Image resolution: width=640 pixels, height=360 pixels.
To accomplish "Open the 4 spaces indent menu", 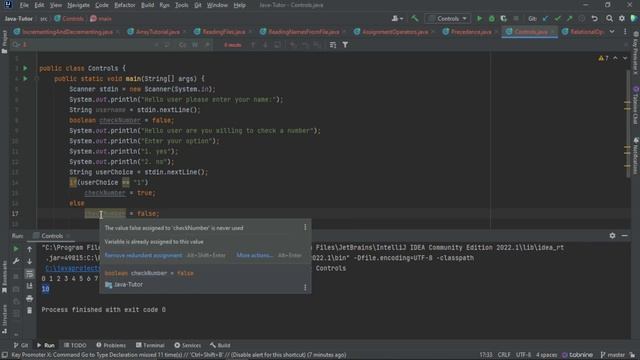I will tap(546, 355).
